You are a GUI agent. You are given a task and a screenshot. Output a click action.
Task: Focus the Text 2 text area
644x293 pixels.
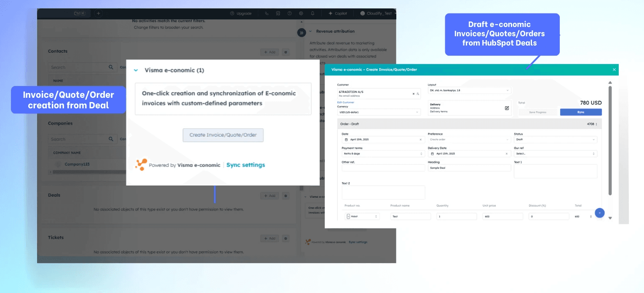(383, 192)
